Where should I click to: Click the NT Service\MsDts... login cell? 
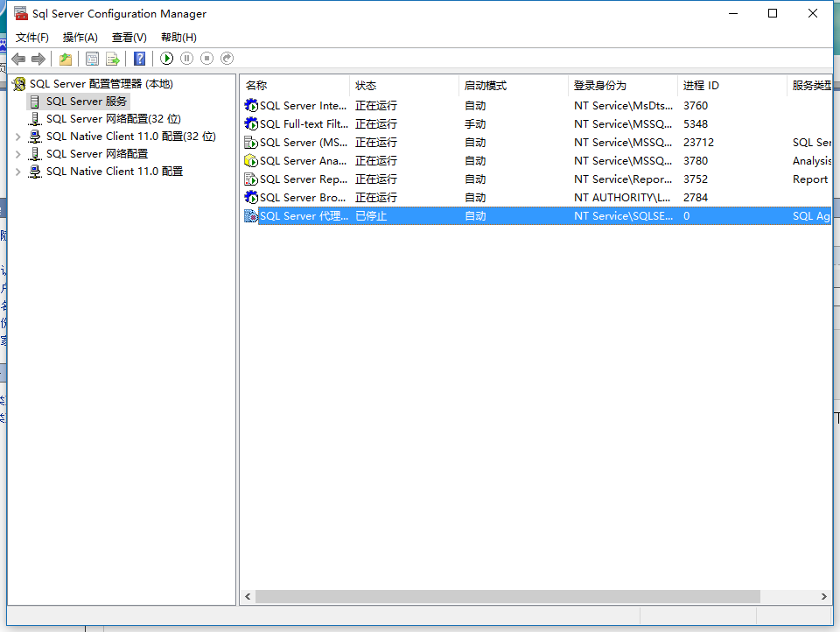623,106
